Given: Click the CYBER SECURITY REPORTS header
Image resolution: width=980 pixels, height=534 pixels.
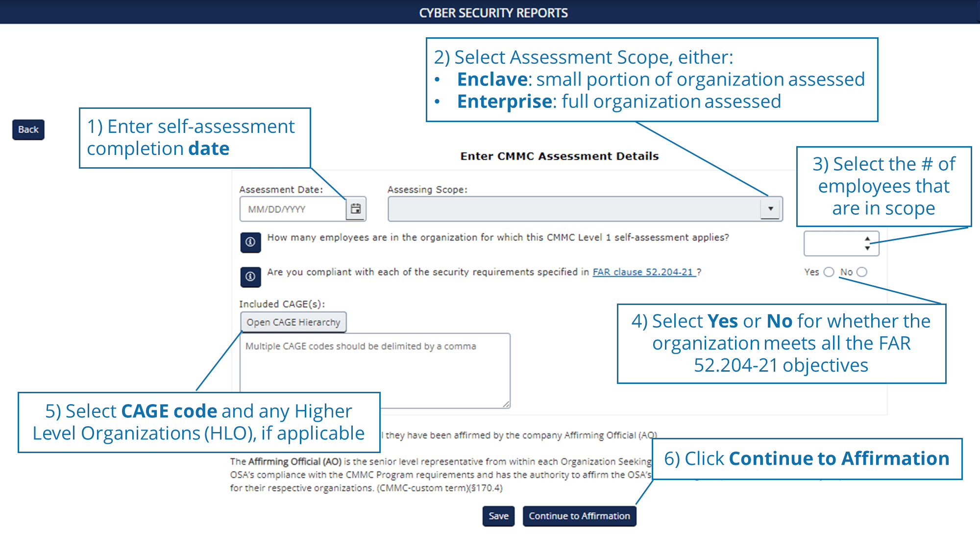Looking at the screenshot, I should pos(492,12).
